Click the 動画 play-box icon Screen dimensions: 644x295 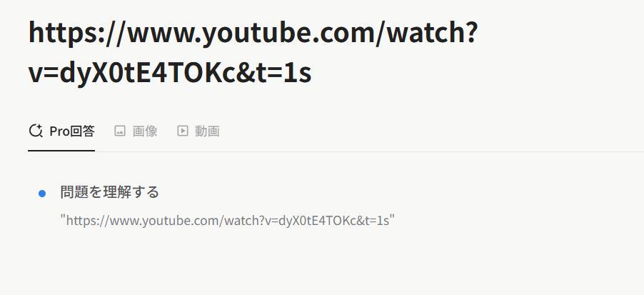point(182,131)
